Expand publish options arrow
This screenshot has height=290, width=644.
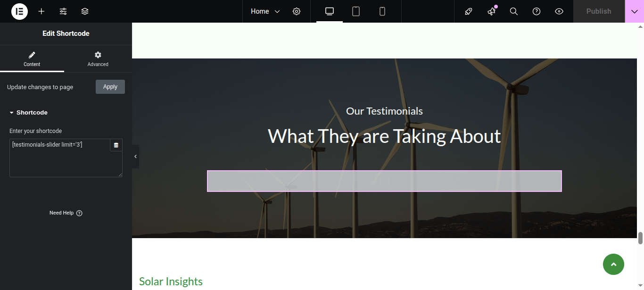point(634,11)
